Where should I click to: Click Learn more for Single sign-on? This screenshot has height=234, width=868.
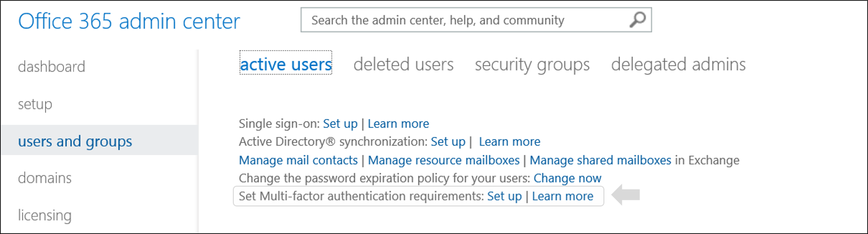398,124
